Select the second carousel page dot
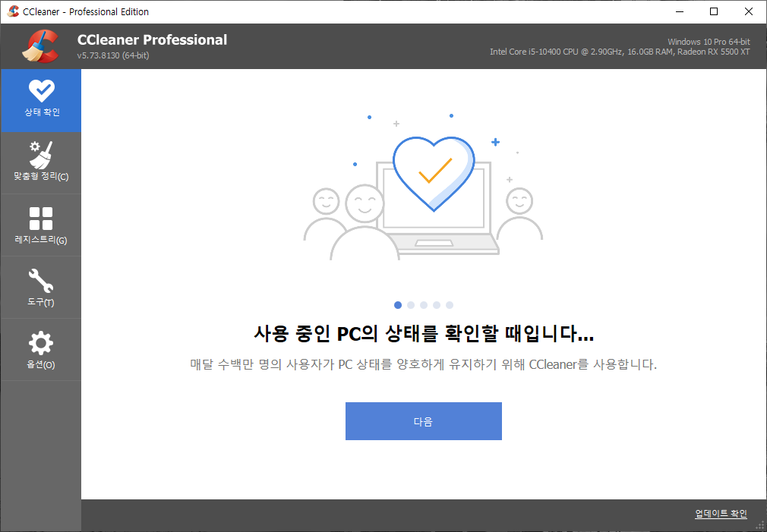767x532 pixels. [411, 305]
